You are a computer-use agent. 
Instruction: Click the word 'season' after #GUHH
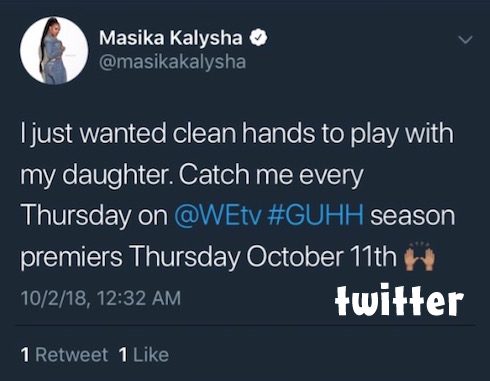coord(413,217)
